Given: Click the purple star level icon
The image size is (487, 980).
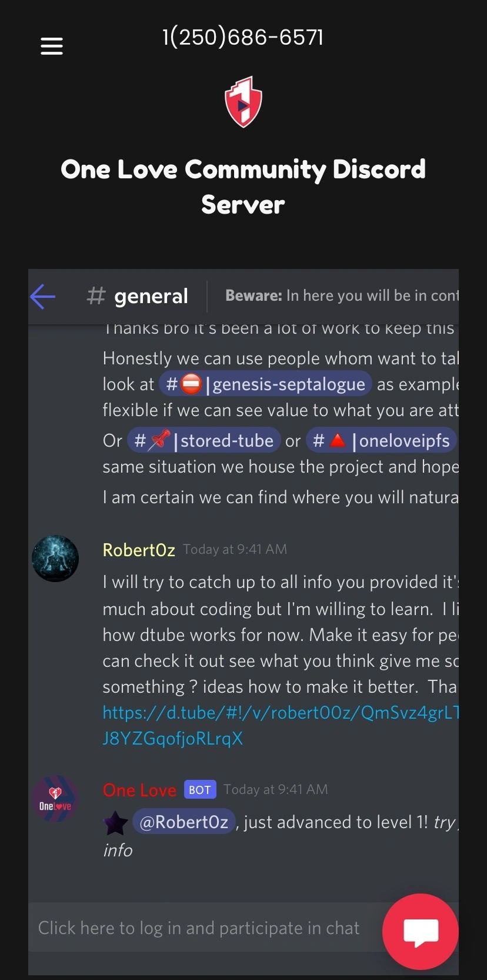Looking at the screenshot, I should [x=116, y=823].
